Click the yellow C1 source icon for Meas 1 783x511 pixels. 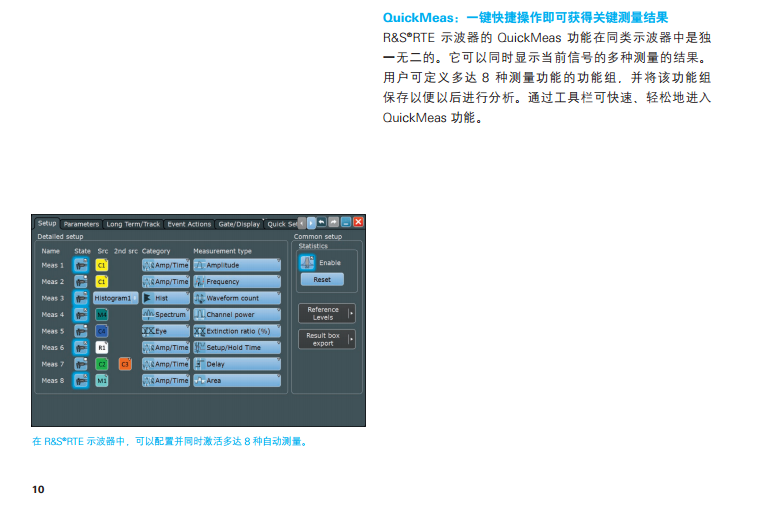click(x=101, y=265)
